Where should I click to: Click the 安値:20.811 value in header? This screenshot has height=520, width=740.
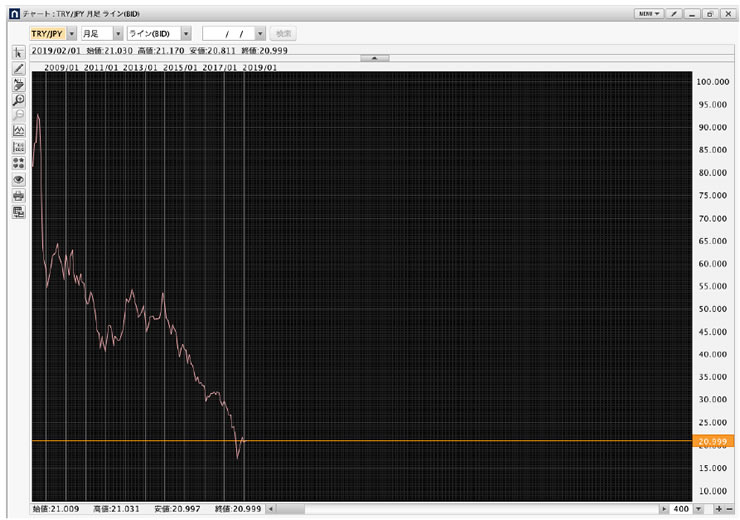coord(213,50)
